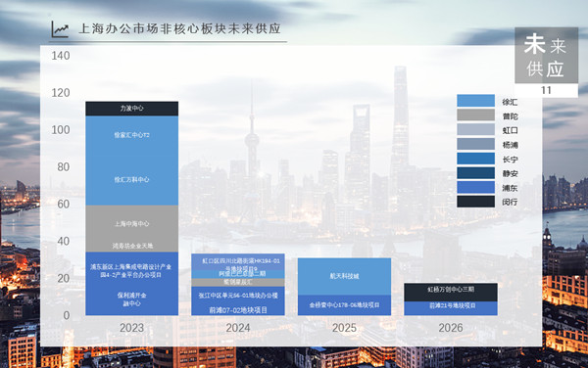
Task: Select the 长宁 legend swatch
Action: pyautogui.click(x=475, y=159)
